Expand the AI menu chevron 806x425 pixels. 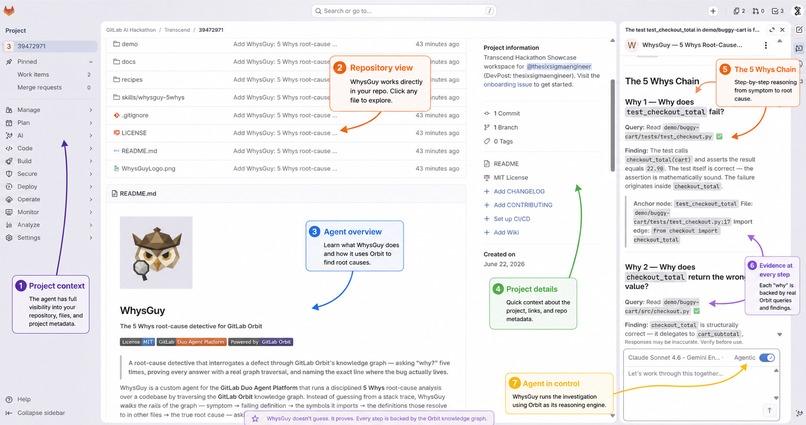90,136
